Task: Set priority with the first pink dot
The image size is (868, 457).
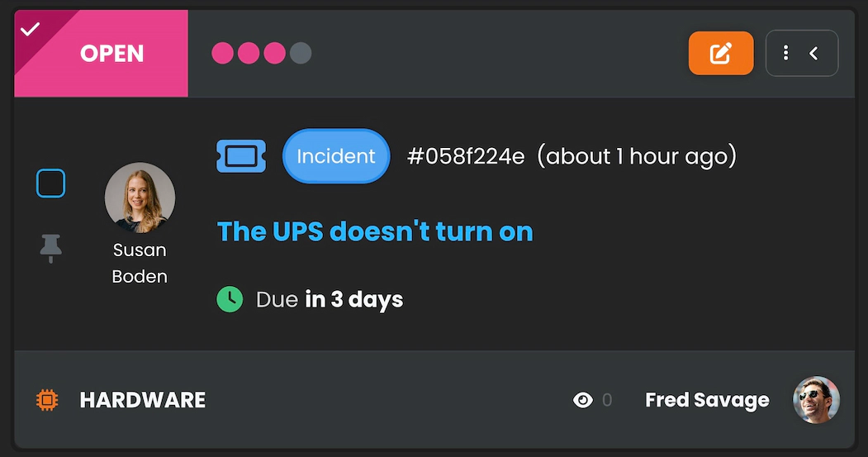Action: 223,54
